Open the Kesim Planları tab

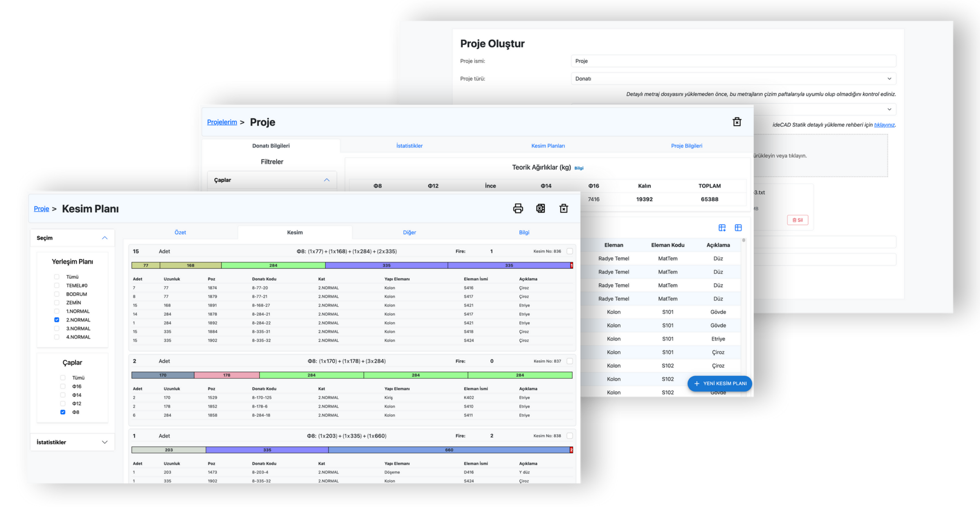pos(548,146)
